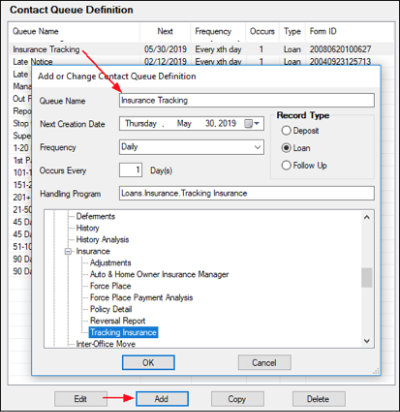The height and width of the screenshot is (412, 400).
Task: Select the Deposit record type
Action: [x=286, y=131]
